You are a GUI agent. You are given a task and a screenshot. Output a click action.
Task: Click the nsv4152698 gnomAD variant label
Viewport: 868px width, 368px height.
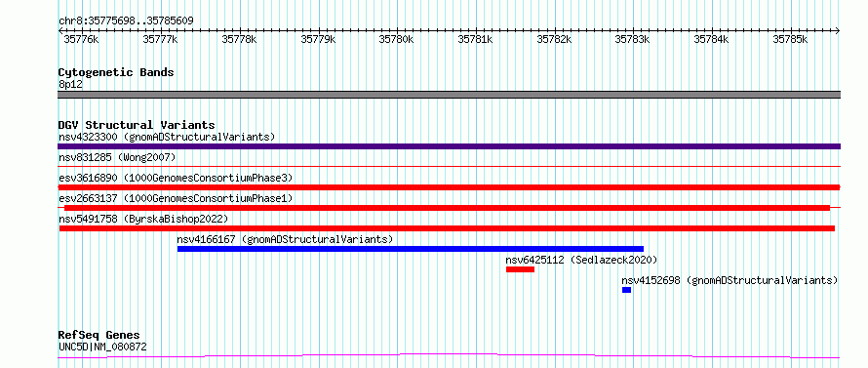point(730,280)
